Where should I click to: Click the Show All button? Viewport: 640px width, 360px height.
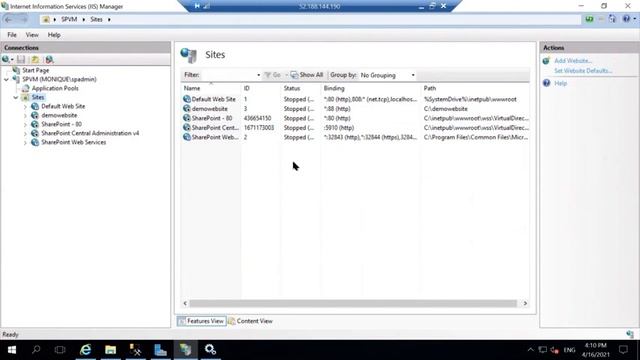click(x=307, y=75)
